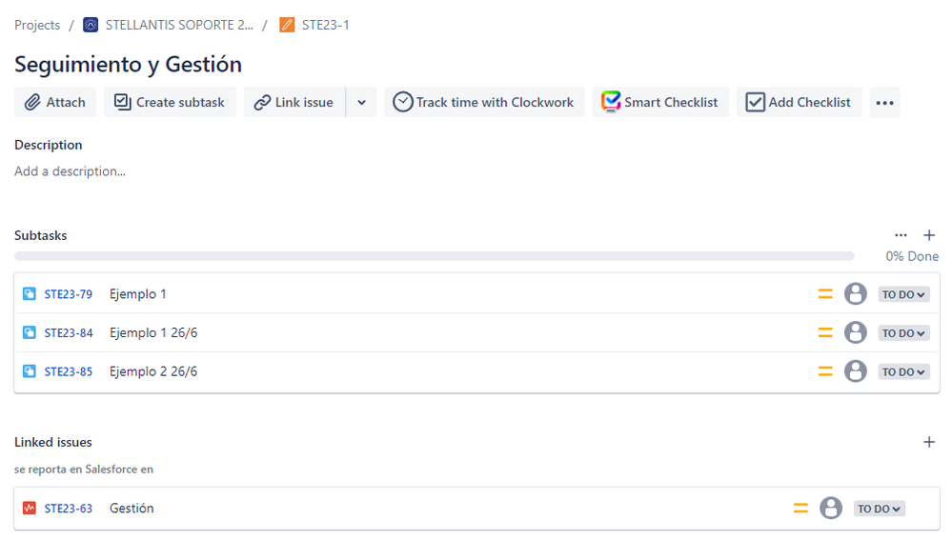Click medium priority icon for STE23-79
Image resolution: width=952 pixels, height=560 pixels.
point(825,294)
